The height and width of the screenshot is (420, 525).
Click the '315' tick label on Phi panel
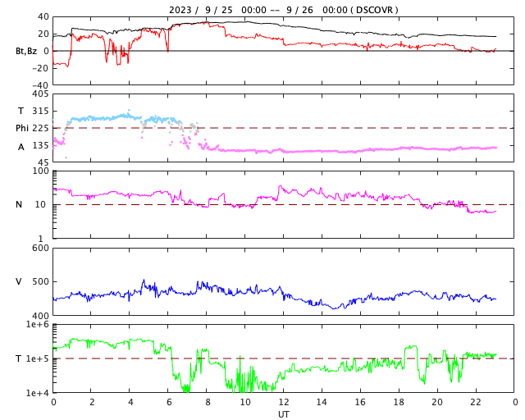coord(40,111)
